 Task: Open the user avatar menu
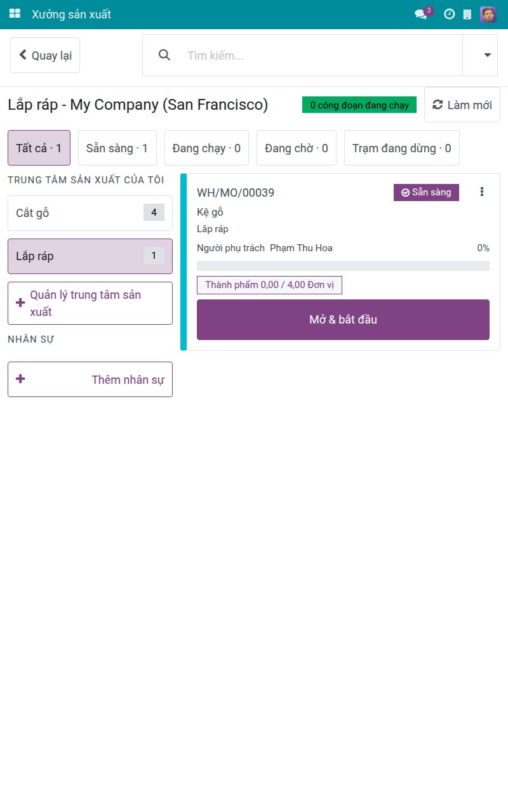488,14
